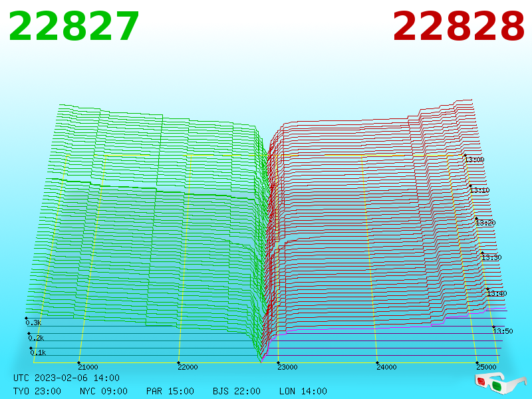Viewport: 532px width, 399px height.
Task: Click the 25000 price axis label
Action: [x=486, y=367]
